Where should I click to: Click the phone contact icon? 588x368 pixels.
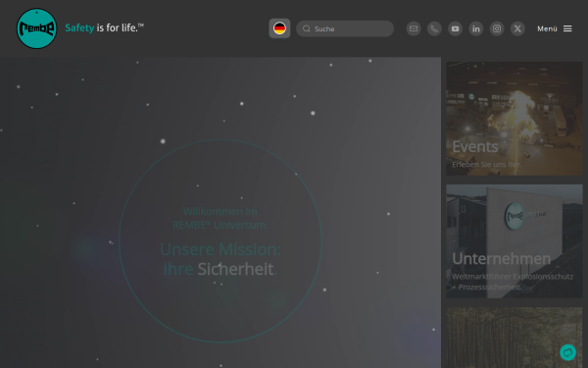tap(434, 28)
